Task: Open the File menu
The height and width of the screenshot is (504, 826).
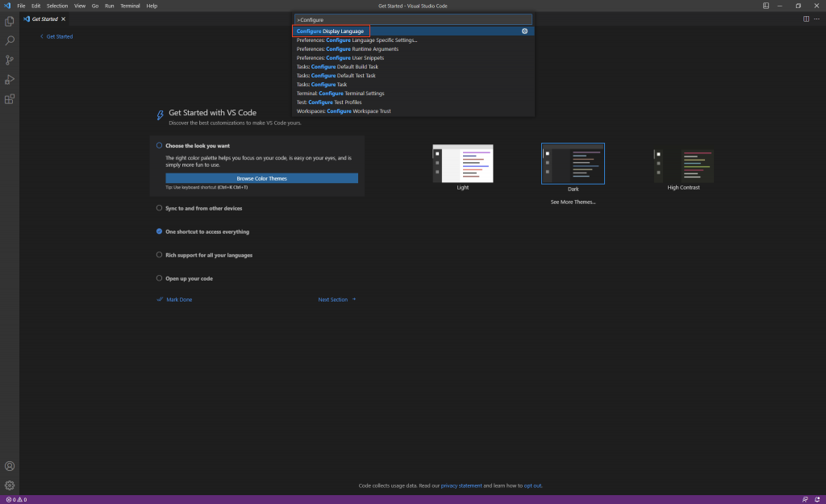Action: 21,6
